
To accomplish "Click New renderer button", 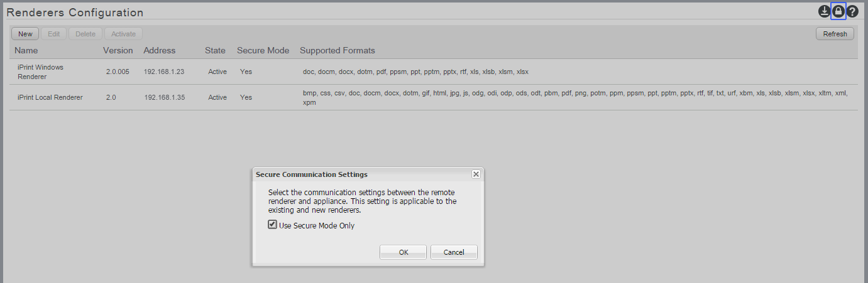I will (25, 34).
